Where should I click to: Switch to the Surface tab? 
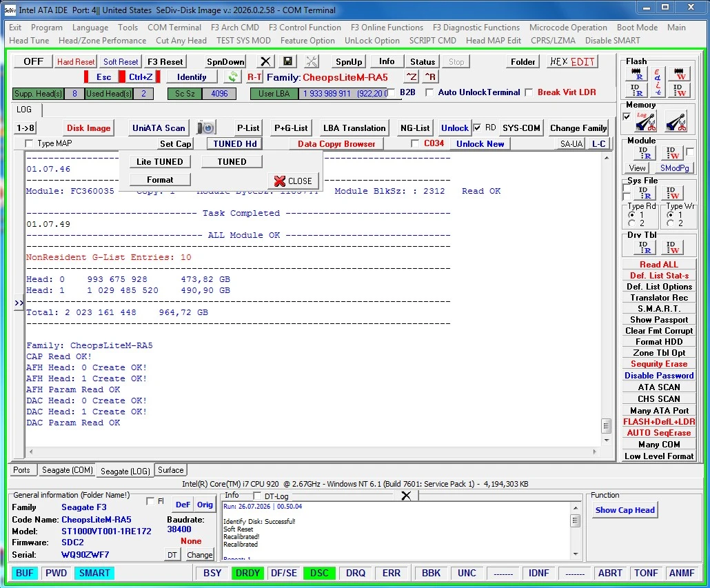(171, 470)
